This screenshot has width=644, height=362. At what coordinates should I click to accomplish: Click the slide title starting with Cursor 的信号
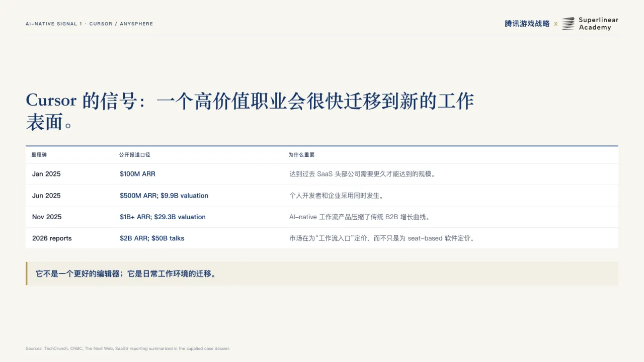point(250,111)
